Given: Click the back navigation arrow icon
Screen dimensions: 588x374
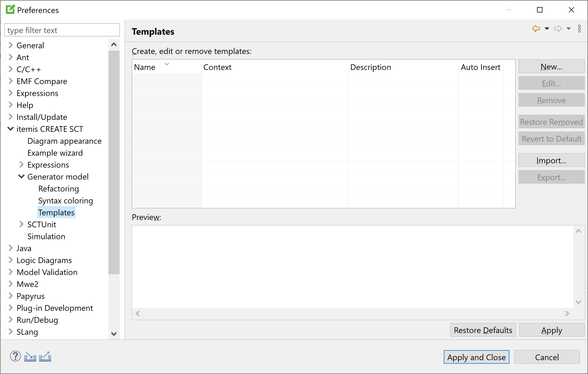Looking at the screenshot, I should (536, 28).
